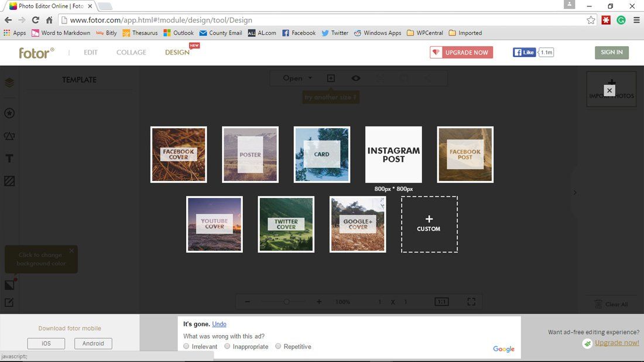Enter fullscreen using the expand icon

pyautogui.click(x=471, y=301)
